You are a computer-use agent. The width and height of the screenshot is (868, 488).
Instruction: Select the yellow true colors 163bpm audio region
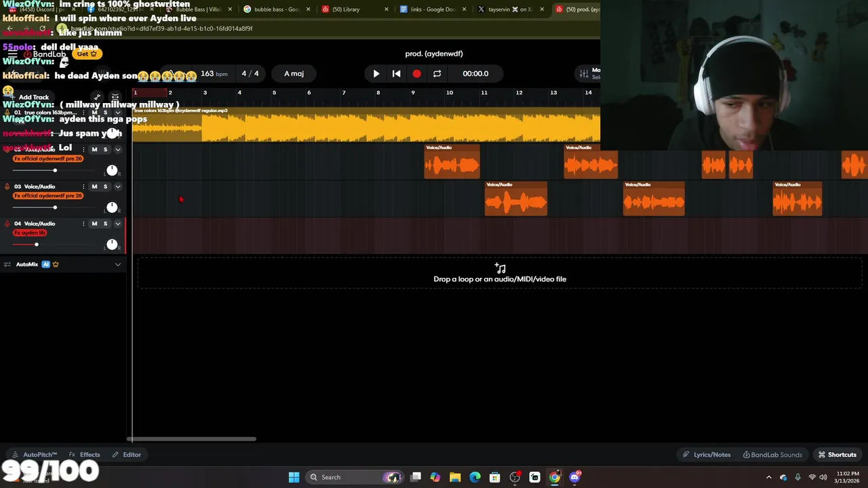point(366,125)
